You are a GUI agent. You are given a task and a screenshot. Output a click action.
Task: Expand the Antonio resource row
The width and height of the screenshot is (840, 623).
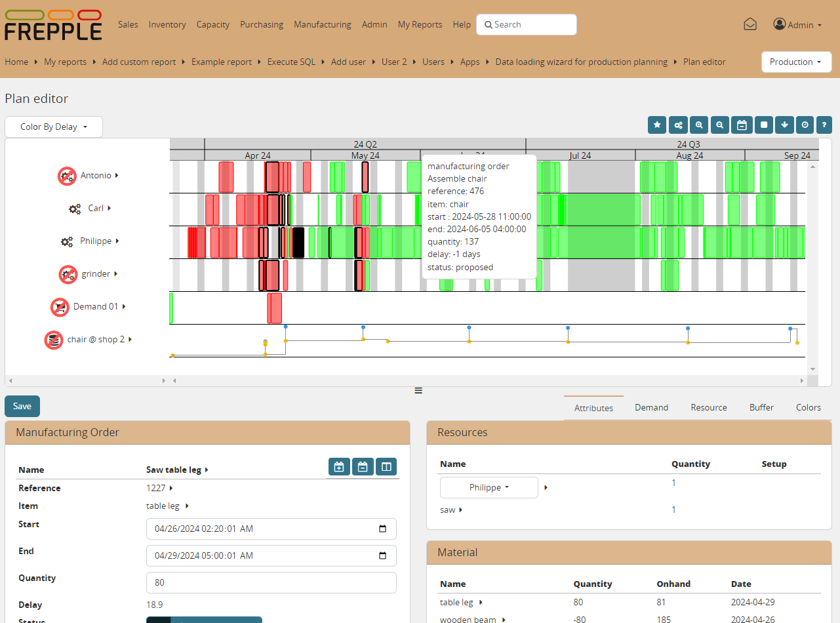[117, 175]
